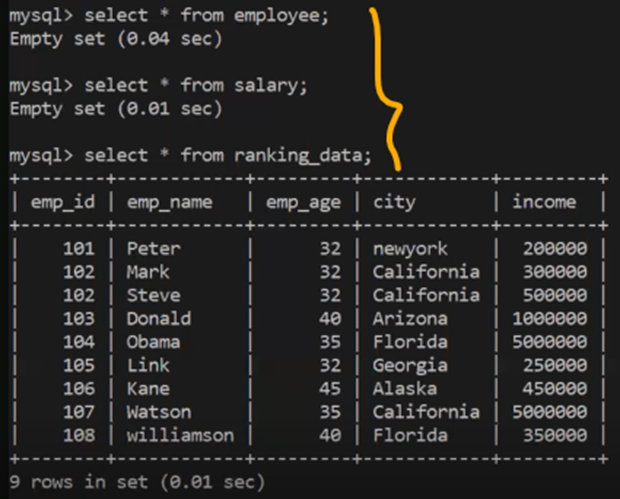This screenshot has height=499, width=620.
Task: Click the name williamson
Action: (x=180, y=435)
